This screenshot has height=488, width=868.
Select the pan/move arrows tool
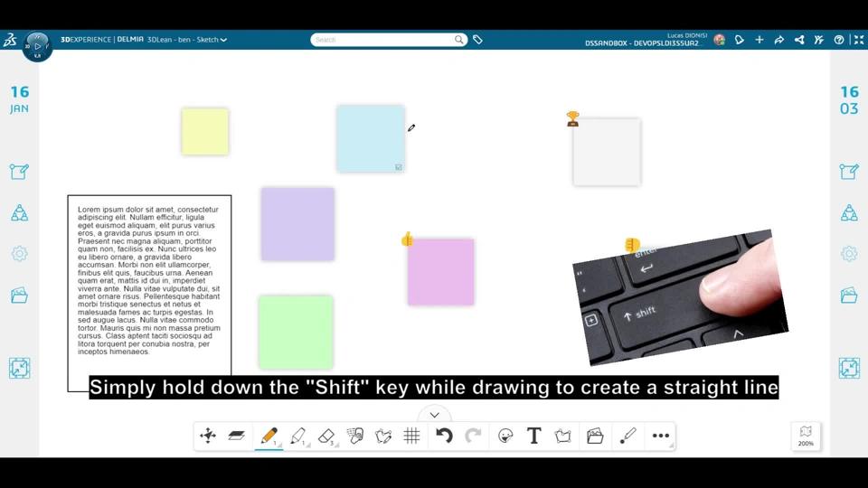point(208,436)
